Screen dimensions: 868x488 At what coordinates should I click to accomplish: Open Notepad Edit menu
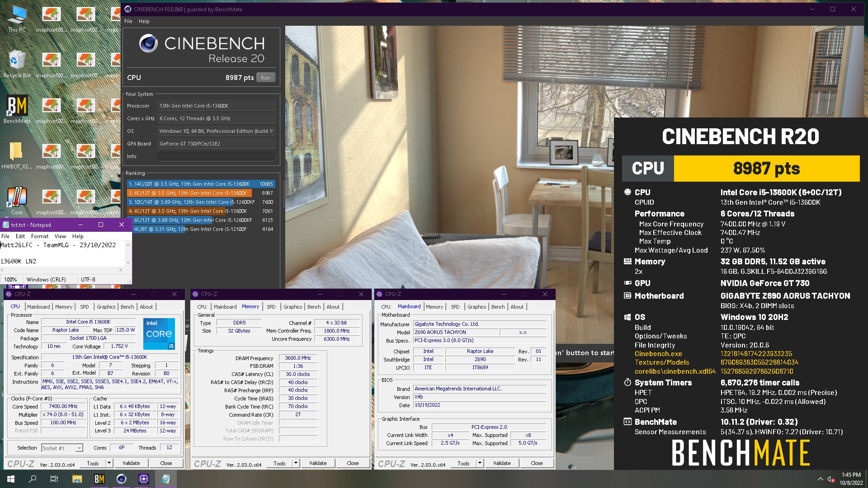point(20,236)
